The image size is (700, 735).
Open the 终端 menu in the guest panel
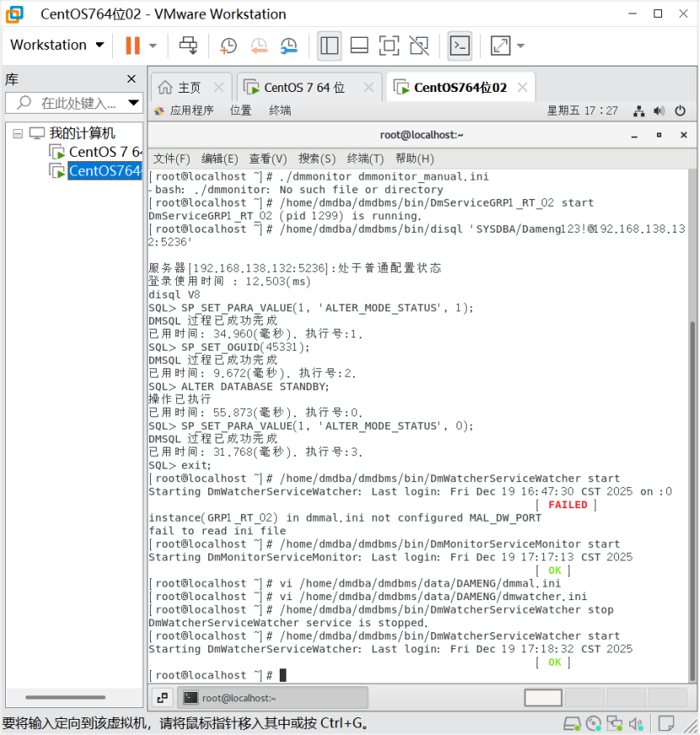coord(281,110)
